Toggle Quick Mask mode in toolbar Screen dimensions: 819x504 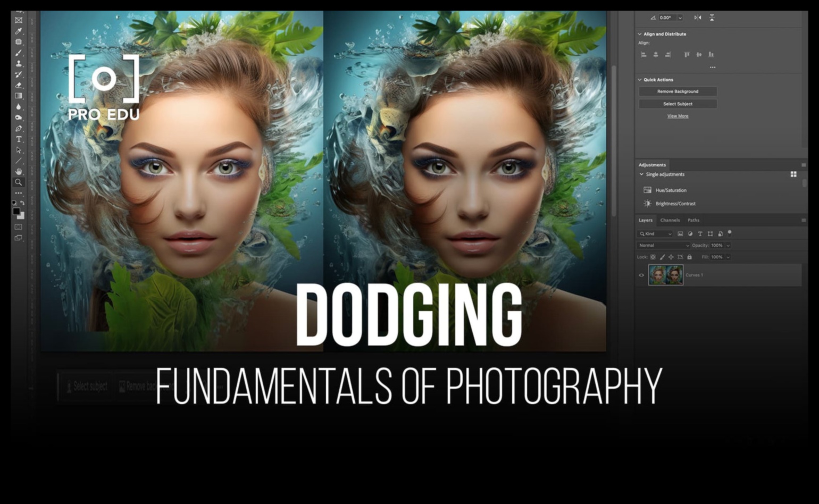coord(19,227)
